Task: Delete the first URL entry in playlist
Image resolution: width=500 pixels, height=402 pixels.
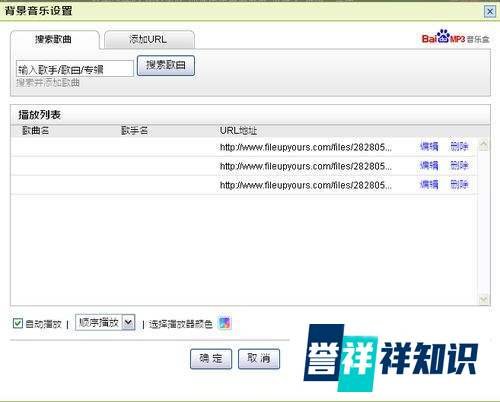Action: pyautogui.click(x=459, y=146)
